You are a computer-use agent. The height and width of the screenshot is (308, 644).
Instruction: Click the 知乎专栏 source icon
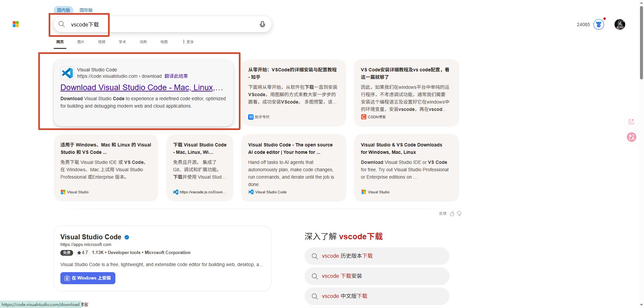point(251,117)
